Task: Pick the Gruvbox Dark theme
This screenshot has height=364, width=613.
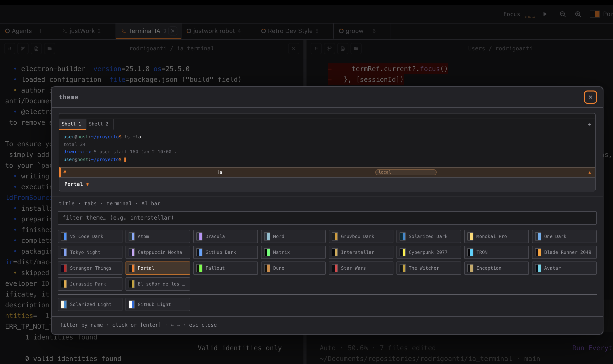Action: (361, 236)
